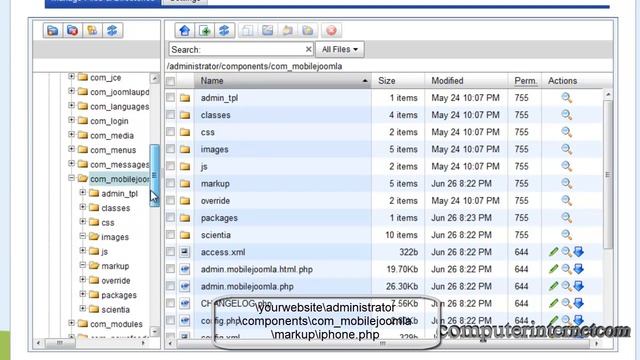Click magnifier icon in override row
640x360 pixels.
tap(566, 200)
